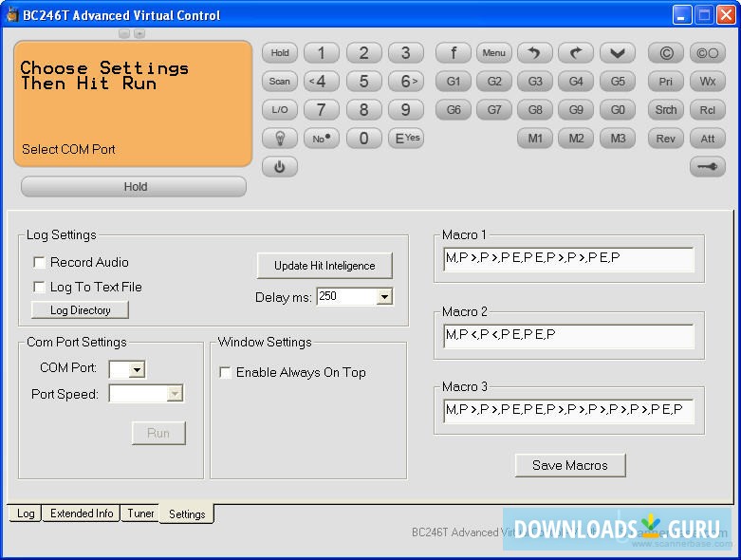Enable the Record Audio checkbox
The width and height of the screenshot is (741, 560).
[x=39, y=262]
